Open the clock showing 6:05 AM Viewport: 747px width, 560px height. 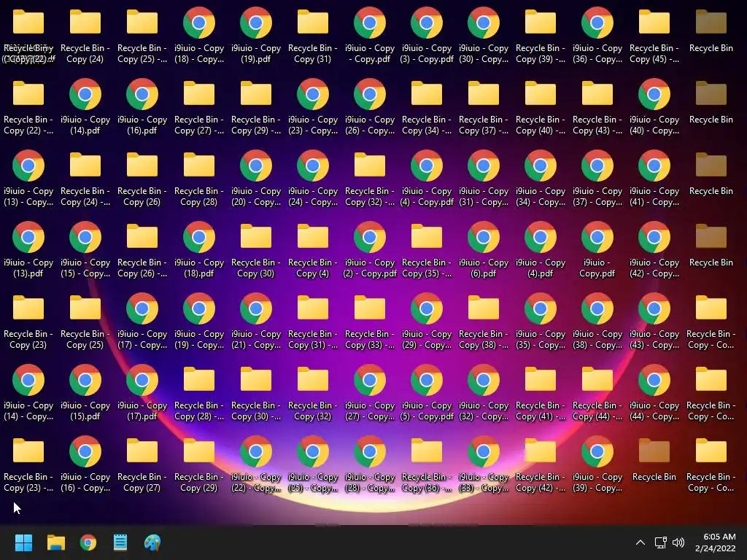point(715,542)
